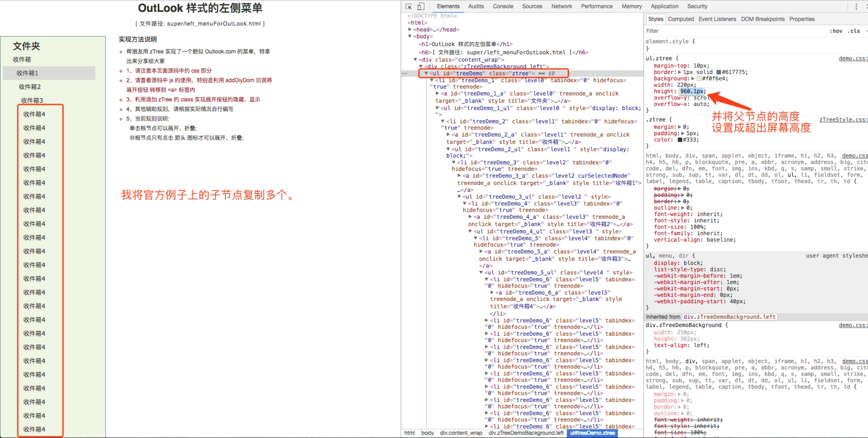Switch to the Console tab

(x=503, y=6)
